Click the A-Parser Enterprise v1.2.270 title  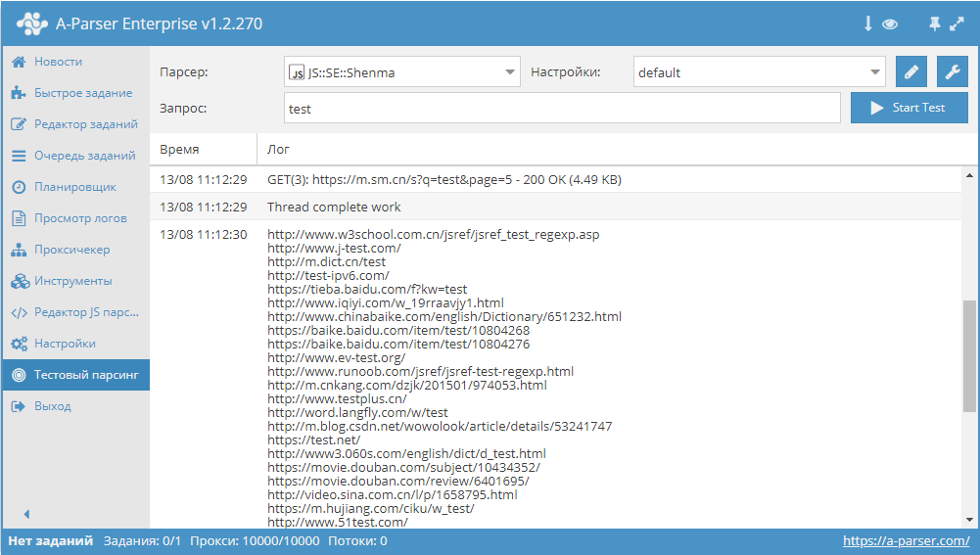pos(159,23)
